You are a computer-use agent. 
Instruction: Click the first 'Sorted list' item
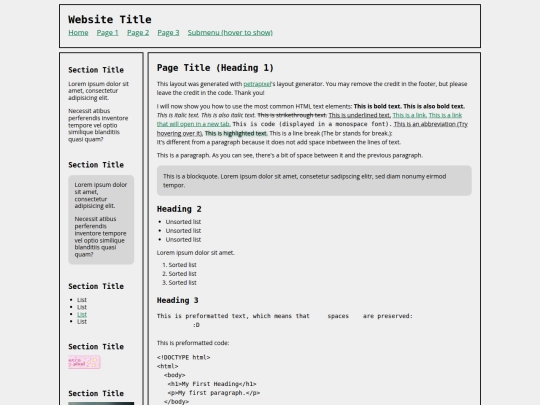(182, 264)
